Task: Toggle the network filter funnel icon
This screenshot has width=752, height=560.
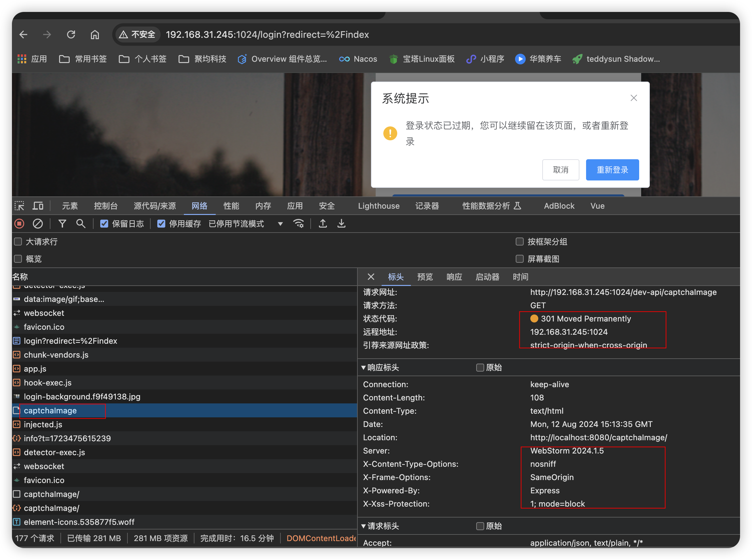Action: [62, 224]
